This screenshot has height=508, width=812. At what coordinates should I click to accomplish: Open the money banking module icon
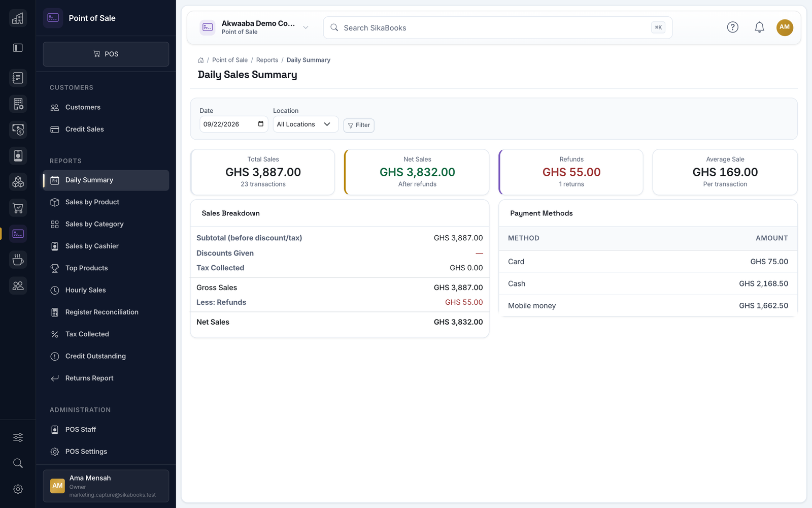click(18, 130)
